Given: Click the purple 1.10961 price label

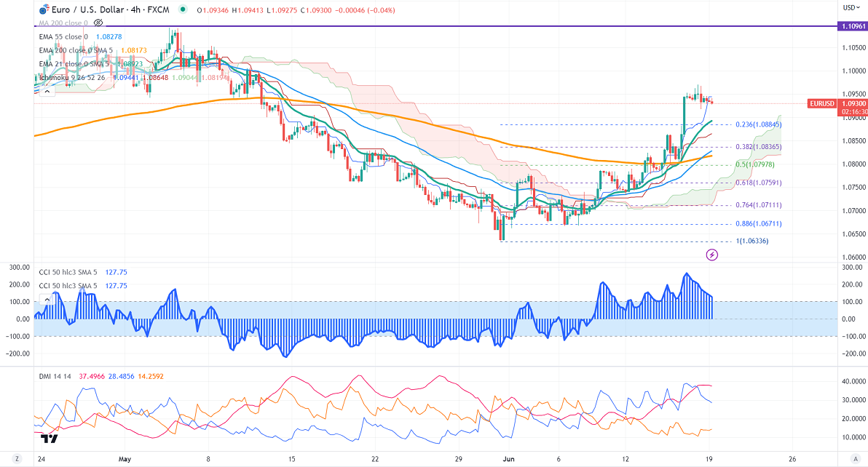Looking at the screenshot, I should (853, 26).
